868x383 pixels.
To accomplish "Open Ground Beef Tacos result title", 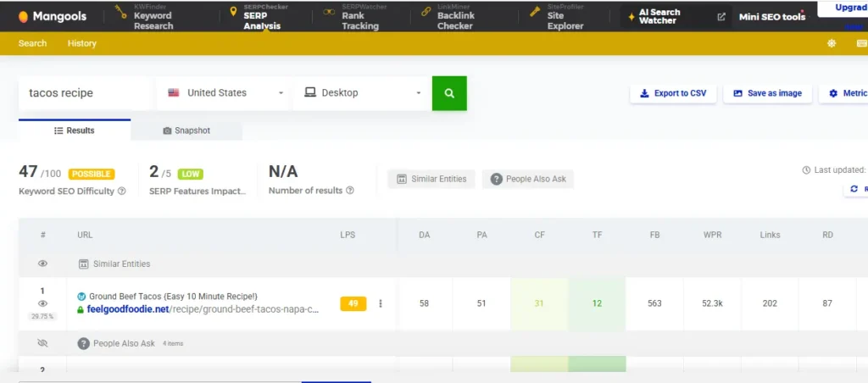I will [x=173, y=296].
